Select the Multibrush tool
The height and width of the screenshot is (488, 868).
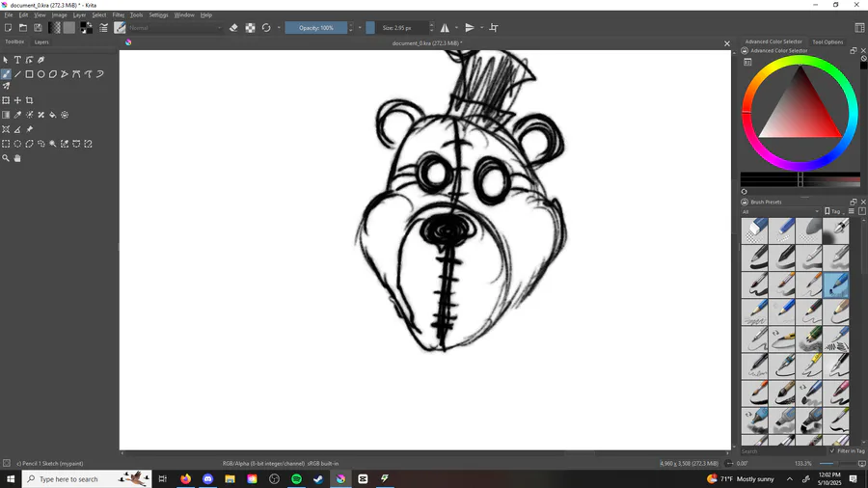(6, 86)
